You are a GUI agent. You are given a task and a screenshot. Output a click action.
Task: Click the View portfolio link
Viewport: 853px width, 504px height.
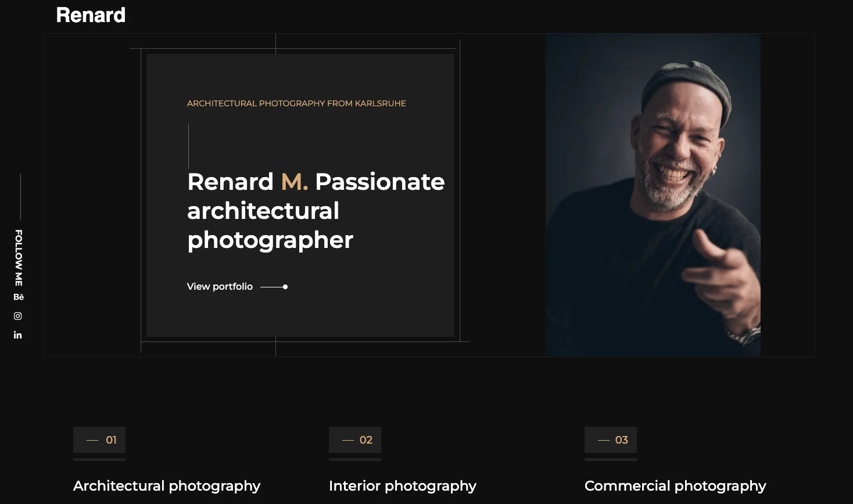click(x=220, y=286)
